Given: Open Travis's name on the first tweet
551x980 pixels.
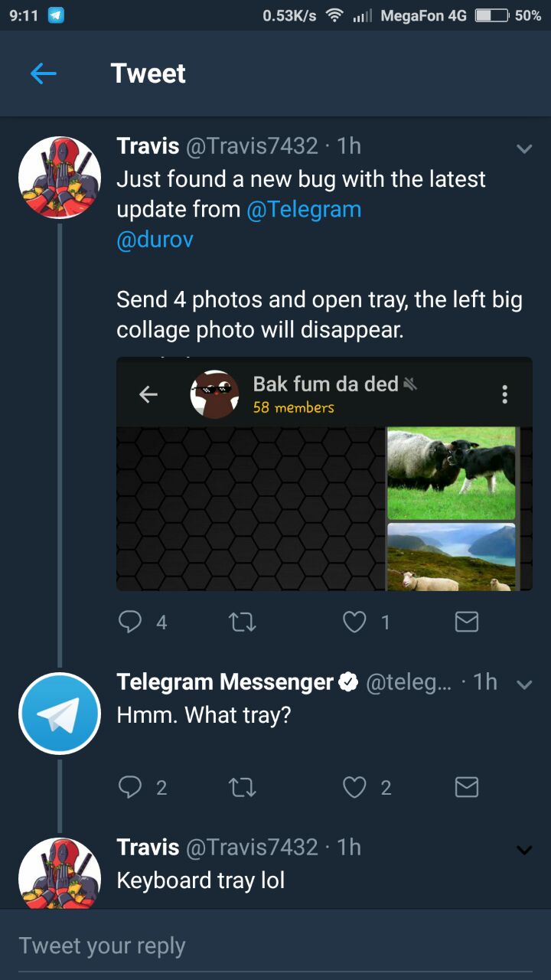Looking at the screenshot, I should pyautogui.click(x=148, y=145).
